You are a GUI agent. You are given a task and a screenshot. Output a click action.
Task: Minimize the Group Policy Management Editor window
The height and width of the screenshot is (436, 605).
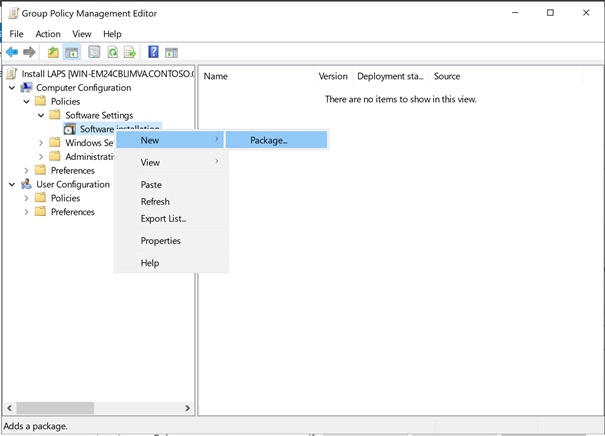(515, 13)
